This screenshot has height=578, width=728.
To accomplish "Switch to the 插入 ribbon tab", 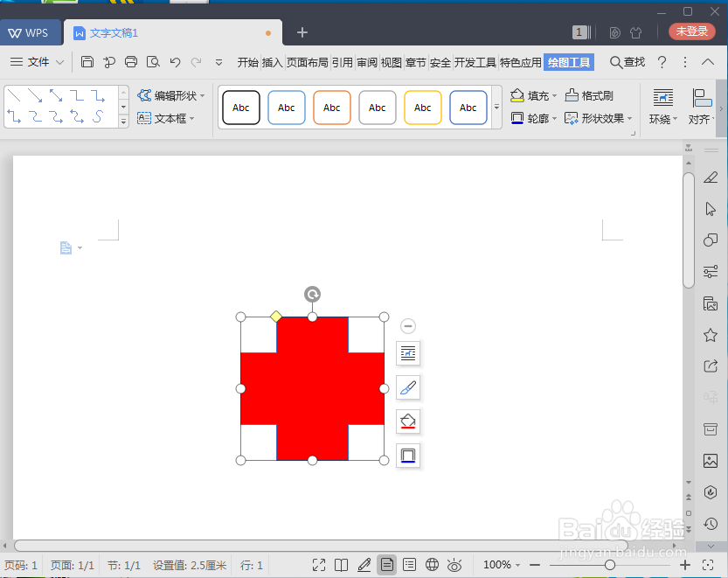I will [x=272, y=62].
